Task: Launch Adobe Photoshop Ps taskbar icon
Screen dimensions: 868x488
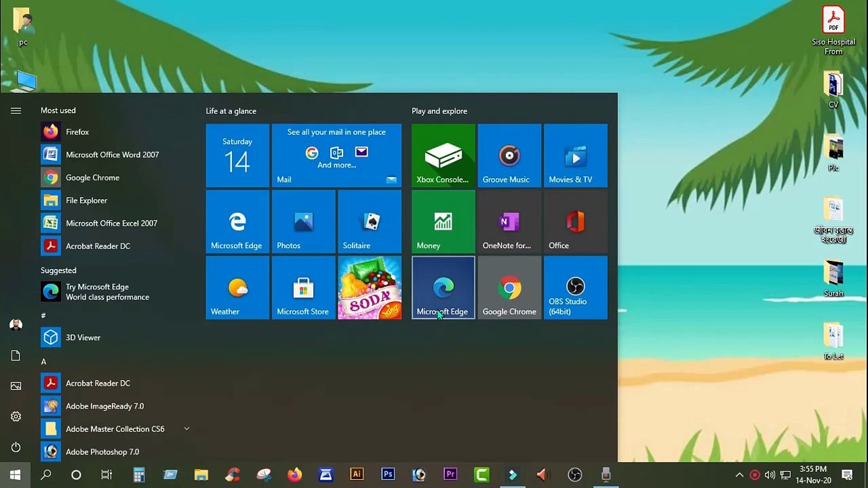Action: [388, 475]
